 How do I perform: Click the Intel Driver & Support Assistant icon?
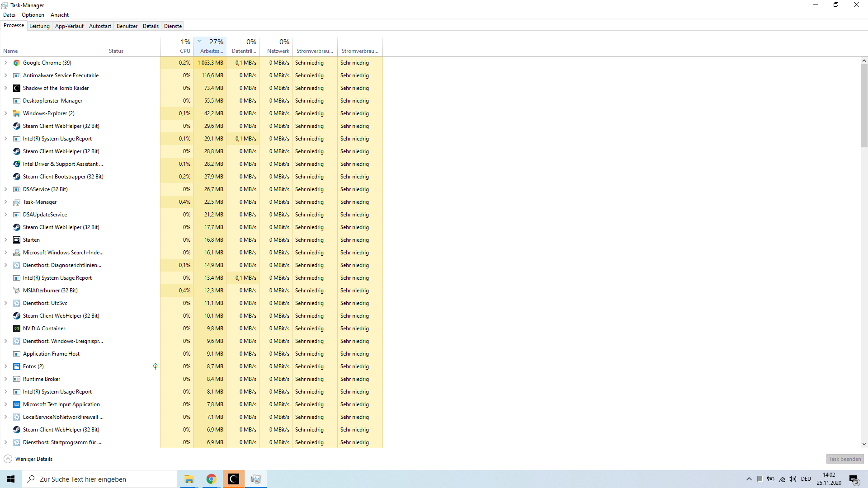coord(17,164)
